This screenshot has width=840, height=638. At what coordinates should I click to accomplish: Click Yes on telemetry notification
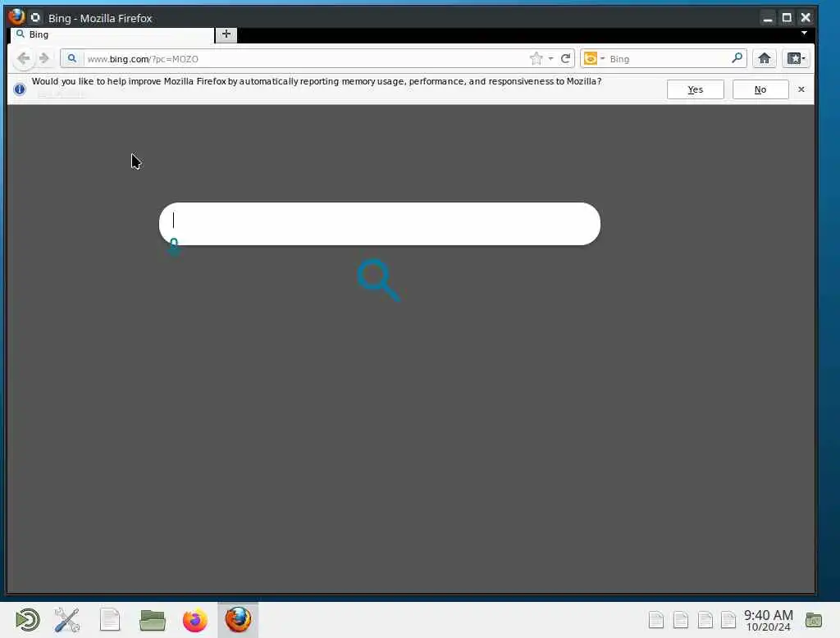click(x=695, y=89)
